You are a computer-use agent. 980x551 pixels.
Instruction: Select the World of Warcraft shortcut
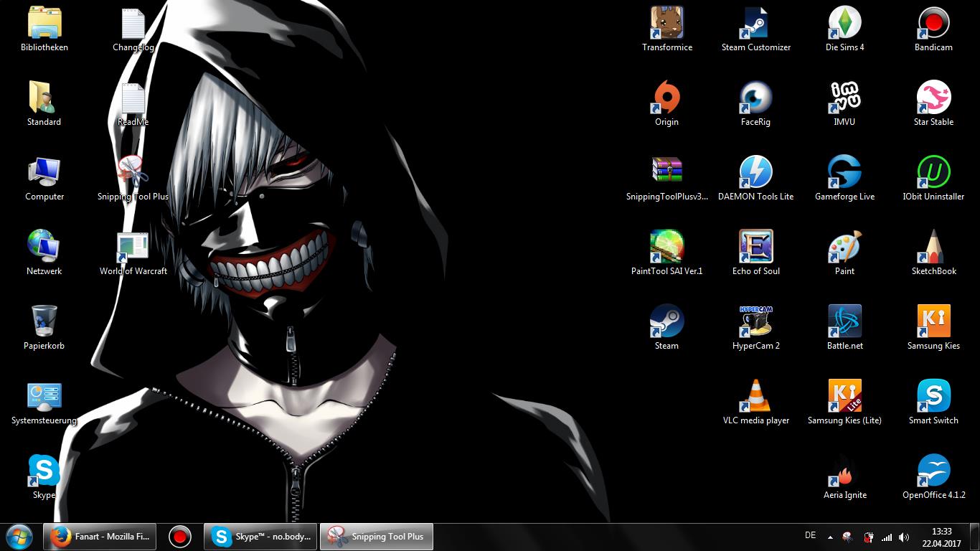coord(133,253)
